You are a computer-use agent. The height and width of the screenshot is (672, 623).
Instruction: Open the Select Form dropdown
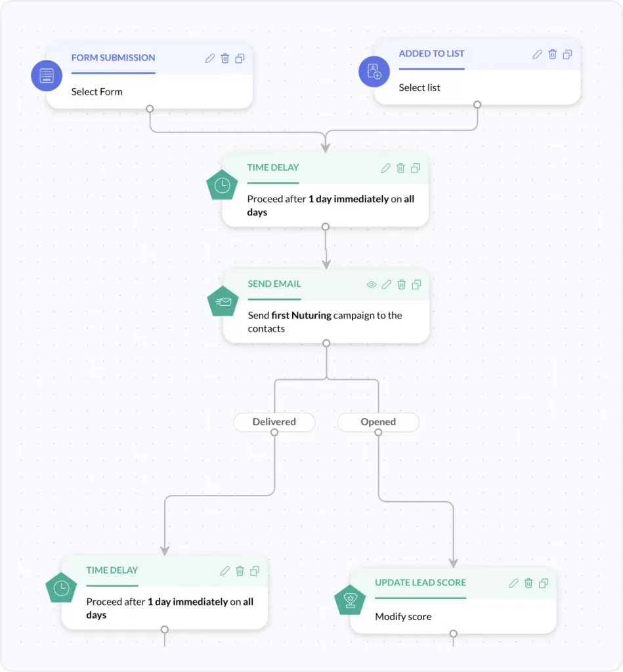97,92
